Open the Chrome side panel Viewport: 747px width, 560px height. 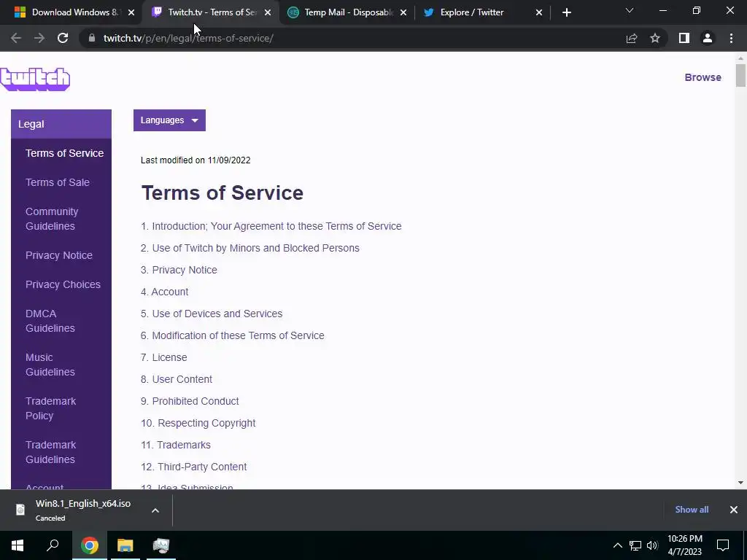coord(684,38)
